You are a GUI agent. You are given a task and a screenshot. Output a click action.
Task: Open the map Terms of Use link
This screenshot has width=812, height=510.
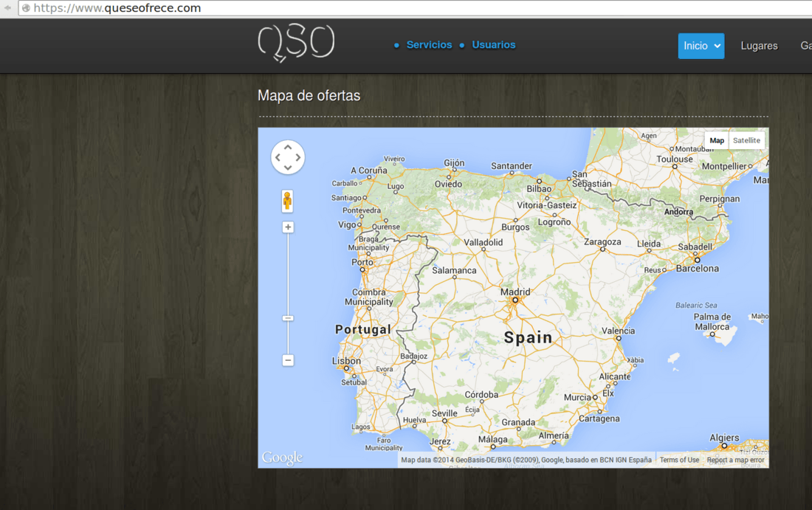click(679, 460)
